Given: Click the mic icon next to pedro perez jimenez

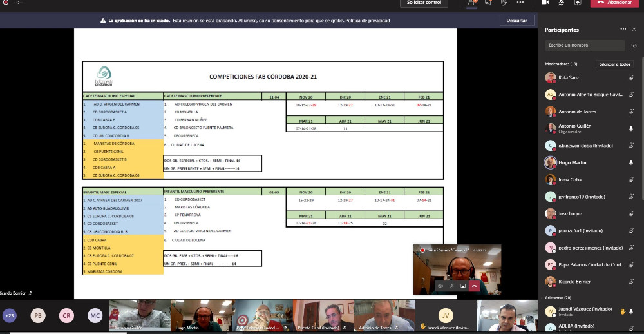Looking at the screenshot, I should [x=631, y=248].
